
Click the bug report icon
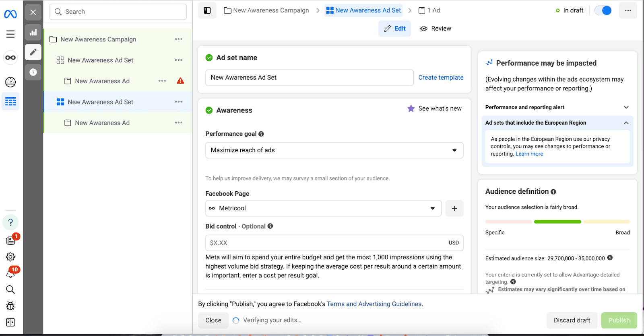point(10,306)
